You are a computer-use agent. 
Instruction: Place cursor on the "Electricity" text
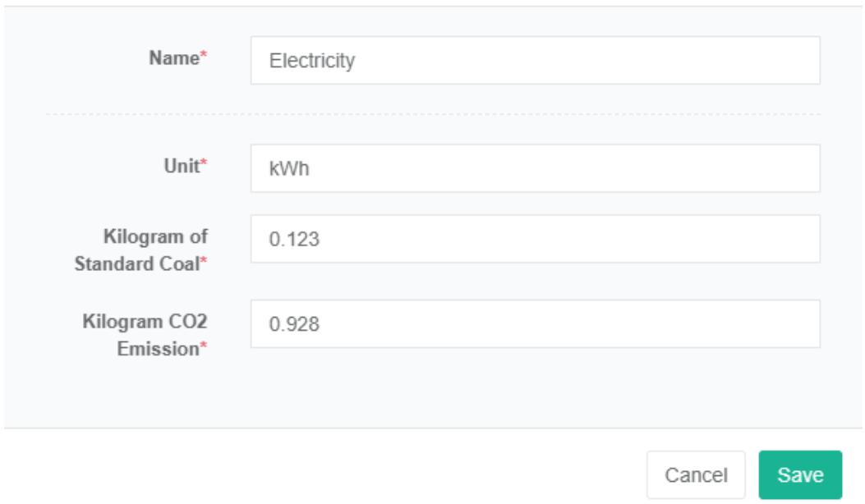point(306,61)
